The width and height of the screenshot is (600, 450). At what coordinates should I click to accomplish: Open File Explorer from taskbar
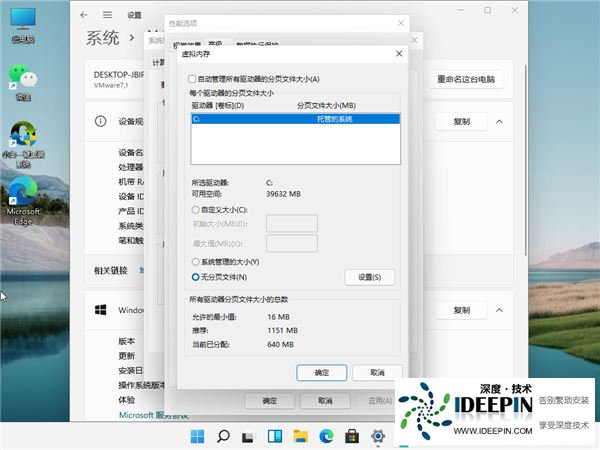click(x=300, y=436)
